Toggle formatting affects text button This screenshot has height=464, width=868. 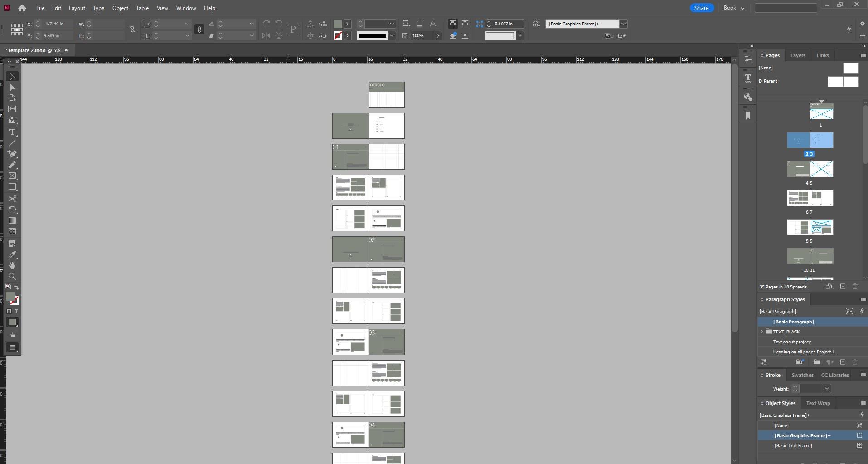point(16,311)
